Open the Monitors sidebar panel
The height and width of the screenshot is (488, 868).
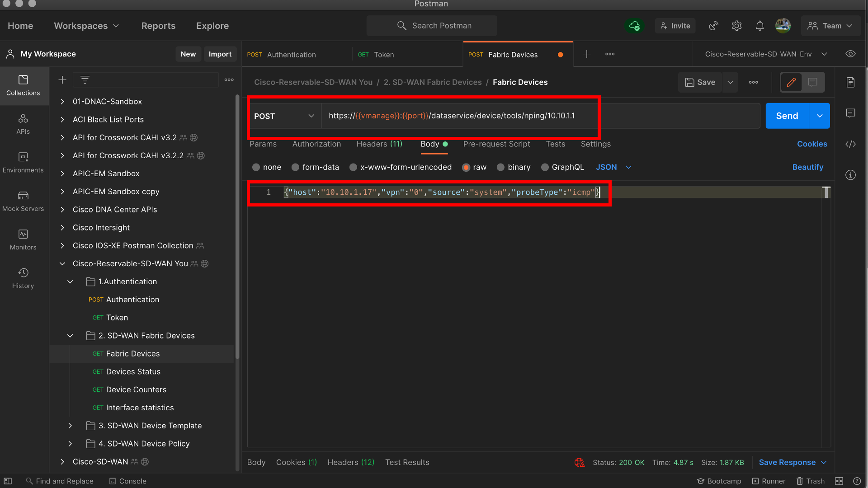pos(23,239)
